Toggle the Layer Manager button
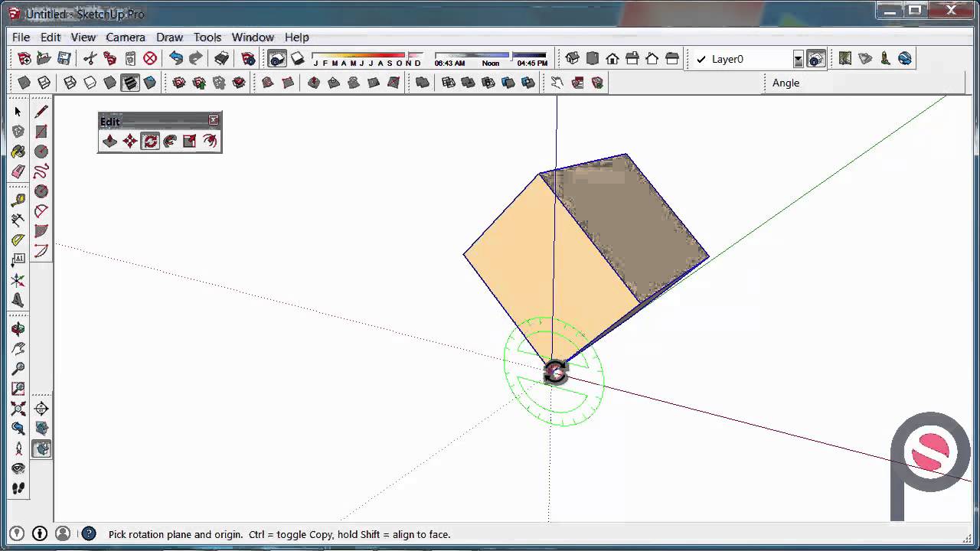This screenshot has width=980, height=551. pyautogui.click(x=816, y=59)
